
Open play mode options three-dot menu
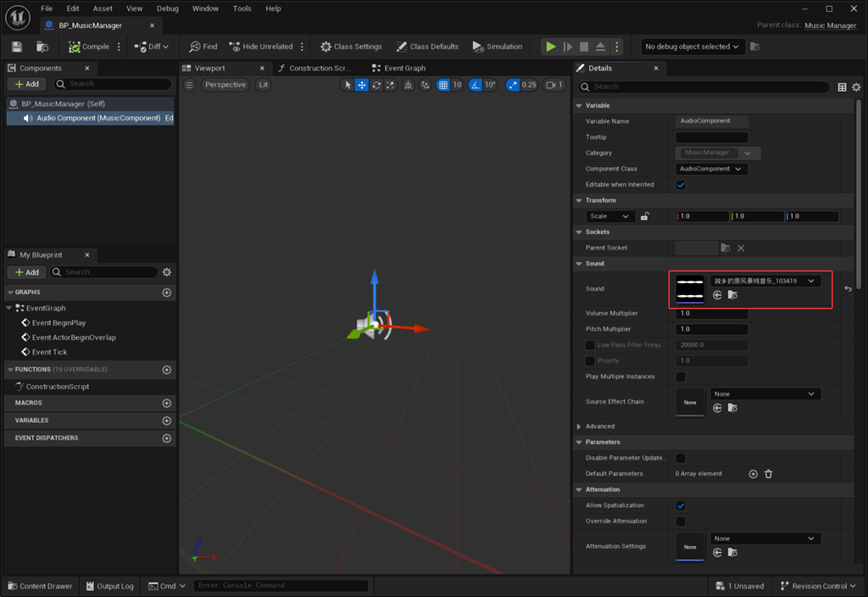pos(617,47)
